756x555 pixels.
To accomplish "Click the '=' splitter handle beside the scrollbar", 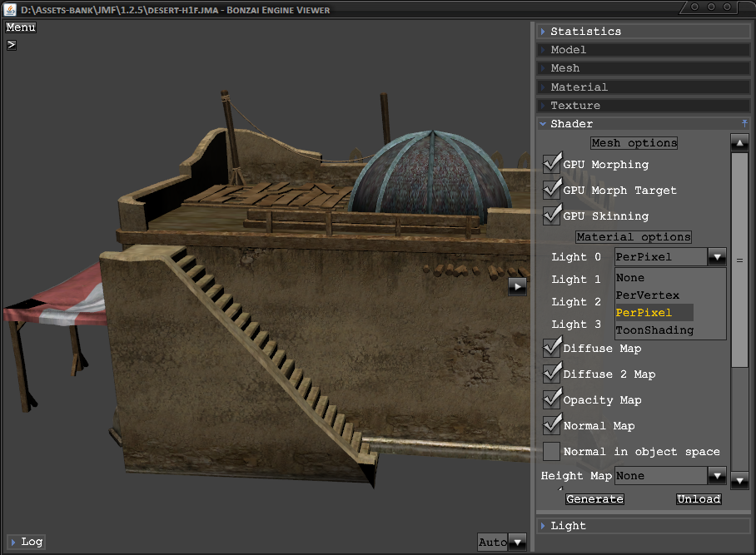I will pos(739,260).
